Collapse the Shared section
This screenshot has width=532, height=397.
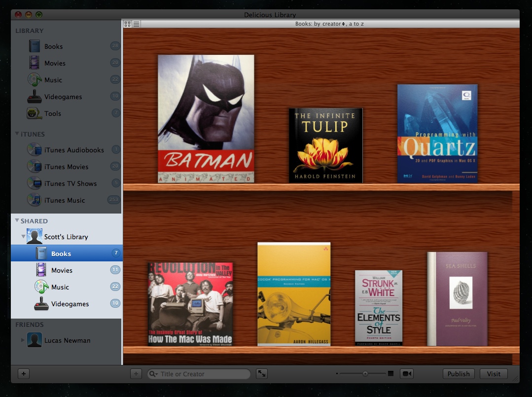17,220
